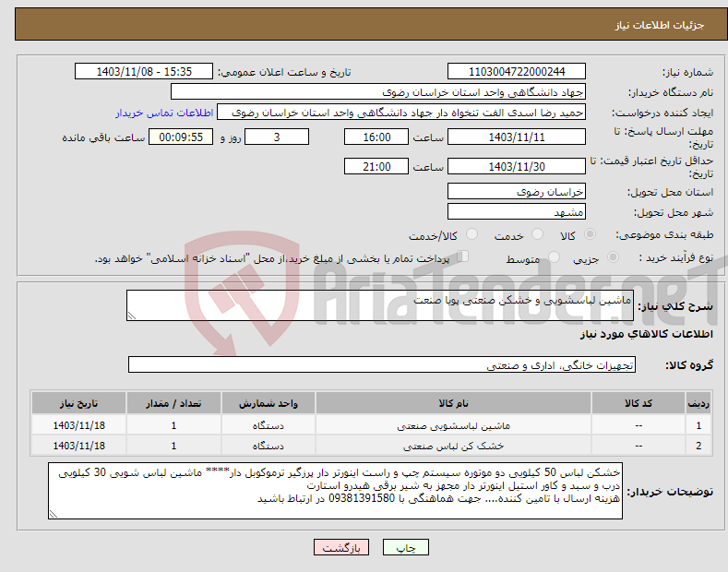Click the بازگشت (back) button
This screenshot has width=728, height=572.
click(x=341, y=547)
